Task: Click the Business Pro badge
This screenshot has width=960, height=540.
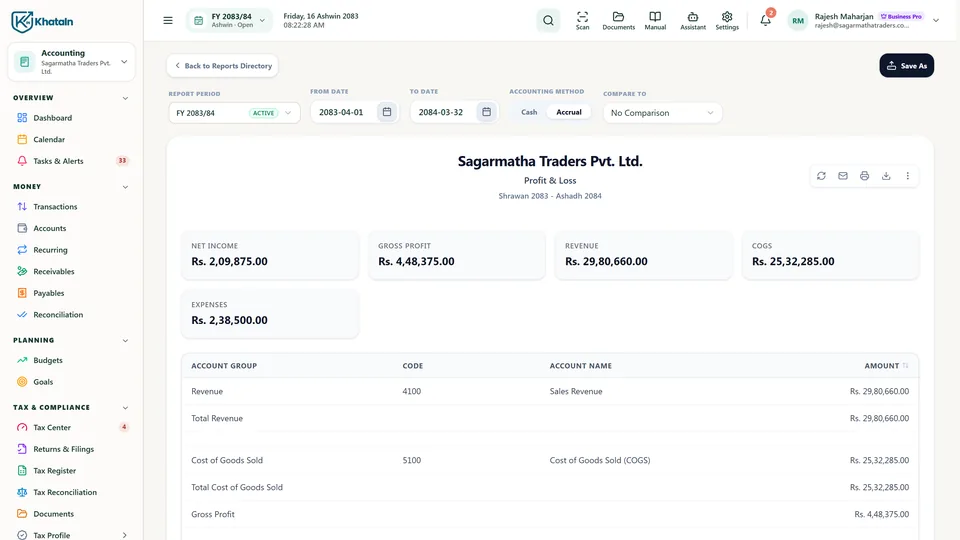Action: pos(901,17)
